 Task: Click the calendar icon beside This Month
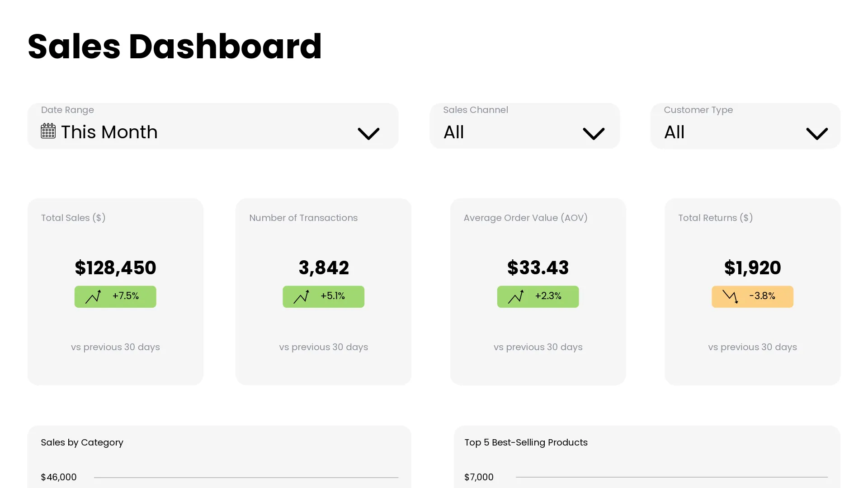(48, 131)
